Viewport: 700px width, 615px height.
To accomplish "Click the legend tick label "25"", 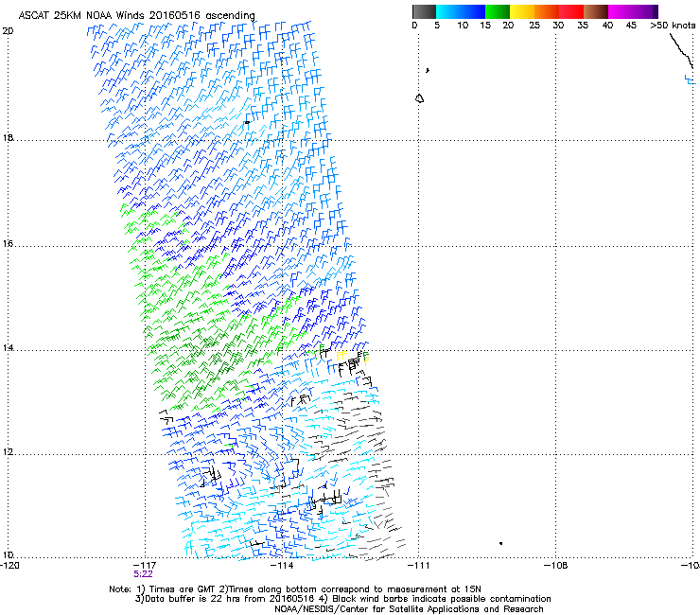I will pos(534,26).
